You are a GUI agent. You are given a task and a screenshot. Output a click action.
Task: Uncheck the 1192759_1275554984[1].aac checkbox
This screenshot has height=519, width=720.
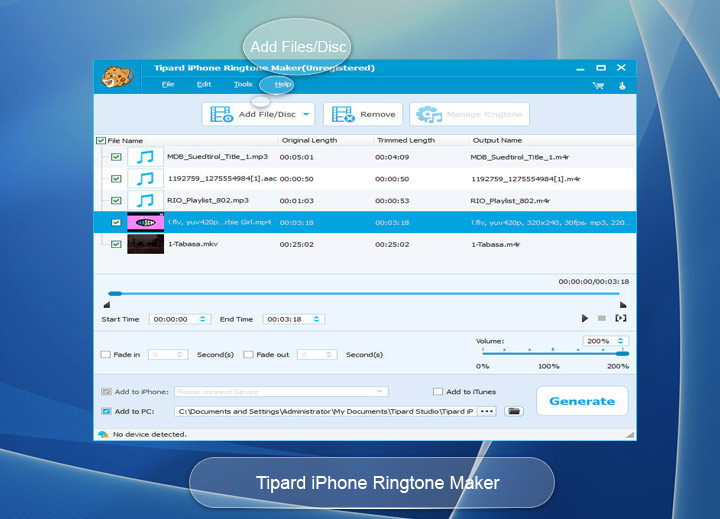[116, 179]
